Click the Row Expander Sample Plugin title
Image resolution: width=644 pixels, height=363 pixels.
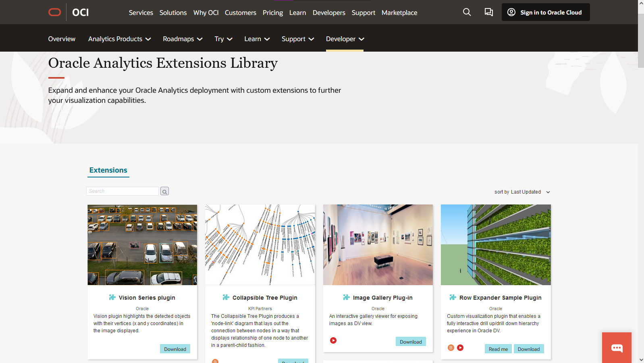(x=501, y=298)
